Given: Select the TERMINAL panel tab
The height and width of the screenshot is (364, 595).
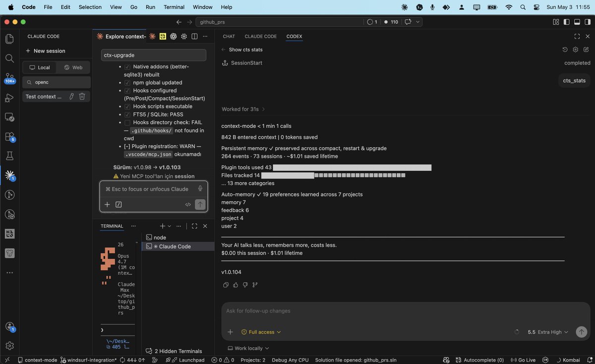Looking at the screenshot, I should [112, 226].
